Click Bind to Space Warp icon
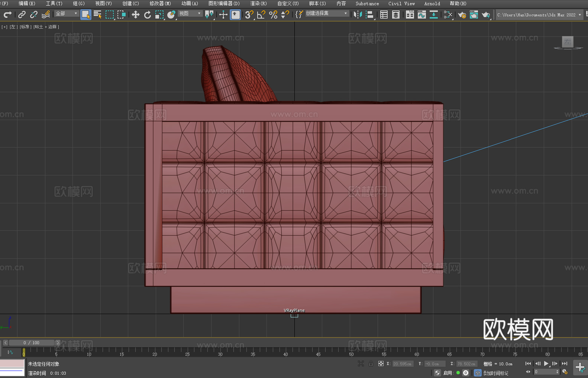588x378 pixels. pos(46,14)
